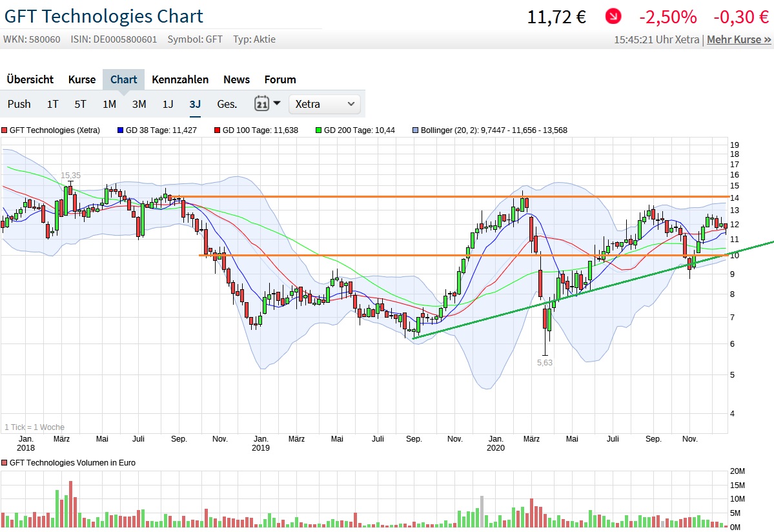774x532 pixels.
Task: Click the GD 38 Tage blue legend marker
Action: (x=120, y=130)
